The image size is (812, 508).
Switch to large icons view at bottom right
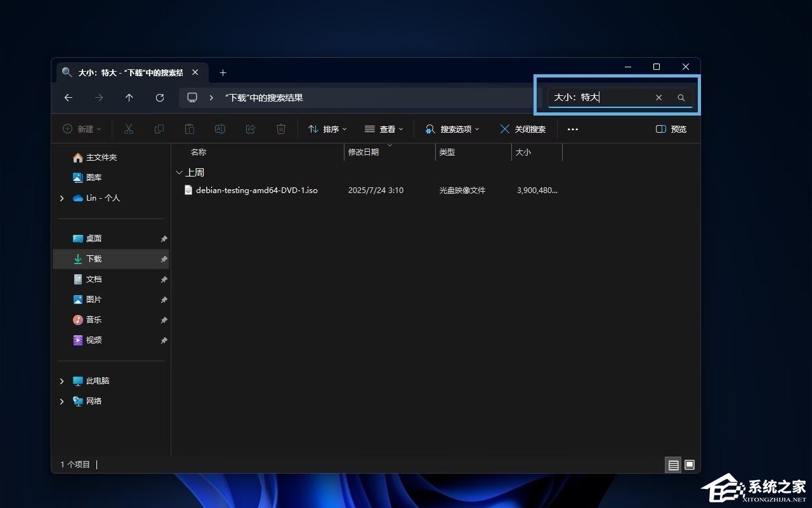point(689,465)
